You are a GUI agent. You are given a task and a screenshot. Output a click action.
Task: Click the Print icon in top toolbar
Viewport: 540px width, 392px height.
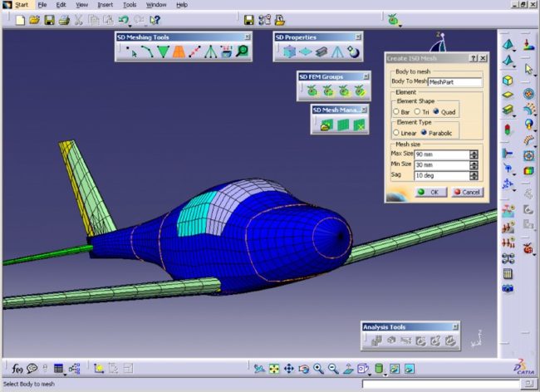[64, 19]
